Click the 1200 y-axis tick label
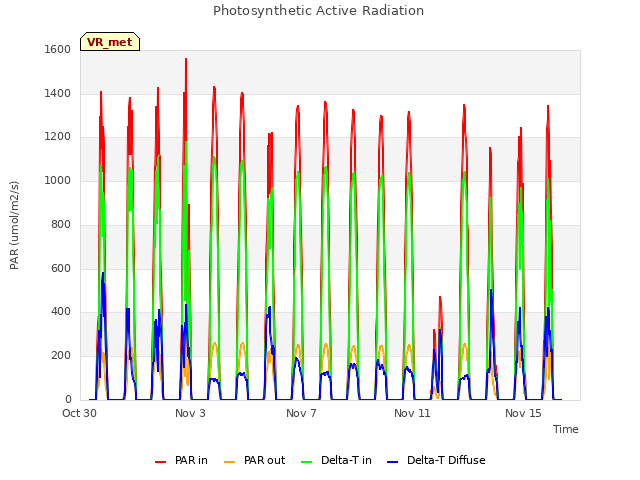This screenshot has height=480, width=640. 58,136
